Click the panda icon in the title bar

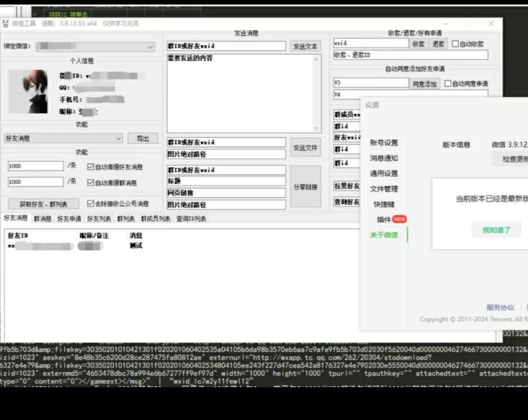point(5,24)
